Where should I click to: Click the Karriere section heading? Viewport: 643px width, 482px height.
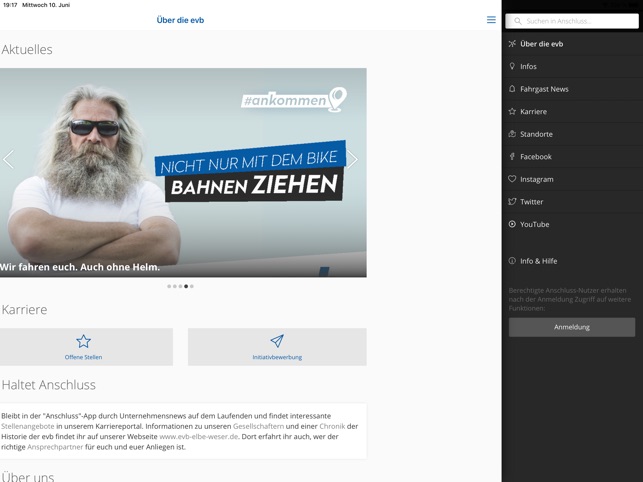24,309
